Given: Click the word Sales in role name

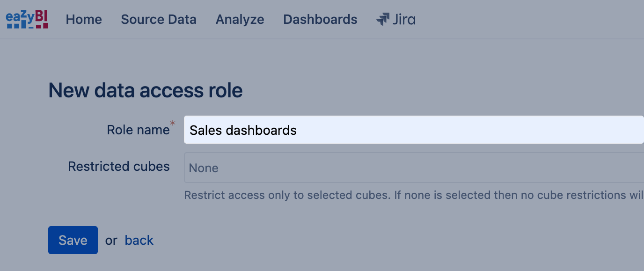Looking at the screenshot, I should click(x=205, y=130).
